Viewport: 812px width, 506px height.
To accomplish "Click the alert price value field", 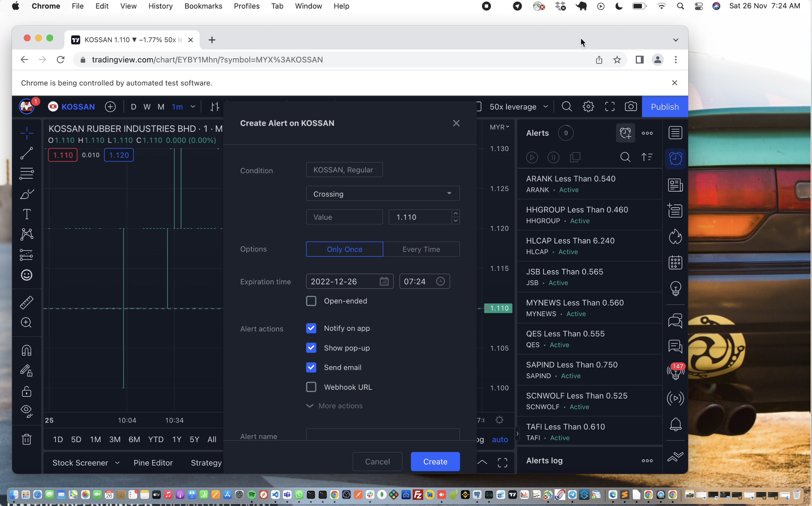I will click(x=420, y=217).
